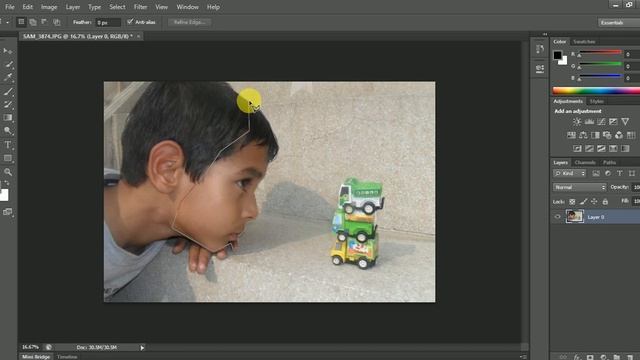The width and height of the screenshot is (640, 360).
Task: Enable shape layers filter
Action: pyautogui.click(x=632, y=173)
